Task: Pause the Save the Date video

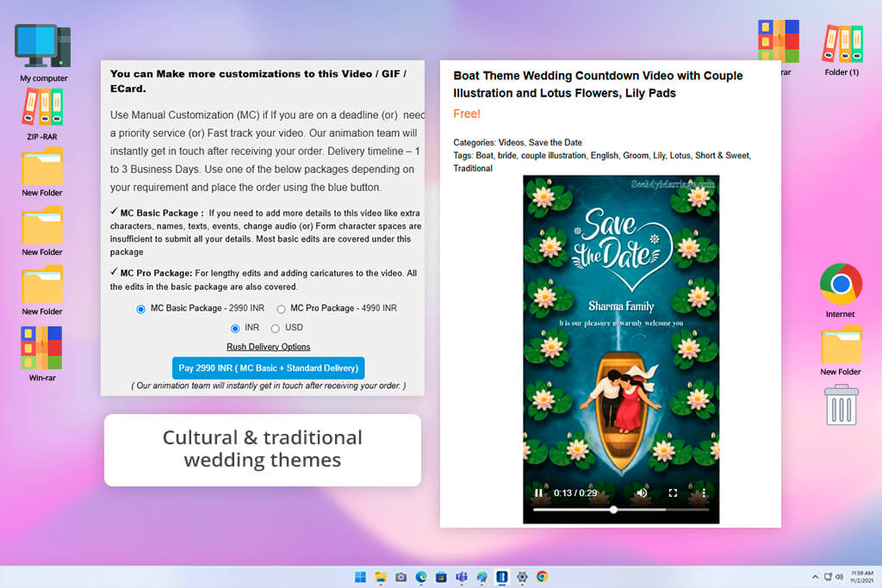Action: [x=538, y=493]
